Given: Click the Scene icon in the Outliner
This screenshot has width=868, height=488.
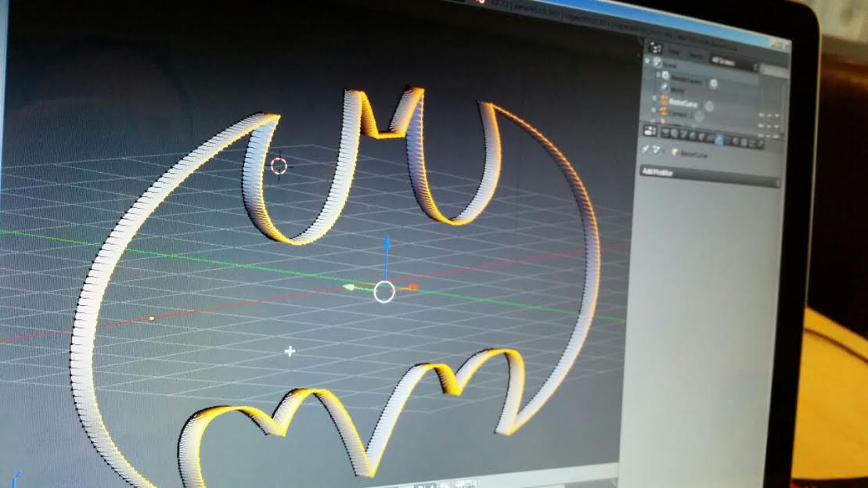Looking at the screenshot, I should (657, 62).
